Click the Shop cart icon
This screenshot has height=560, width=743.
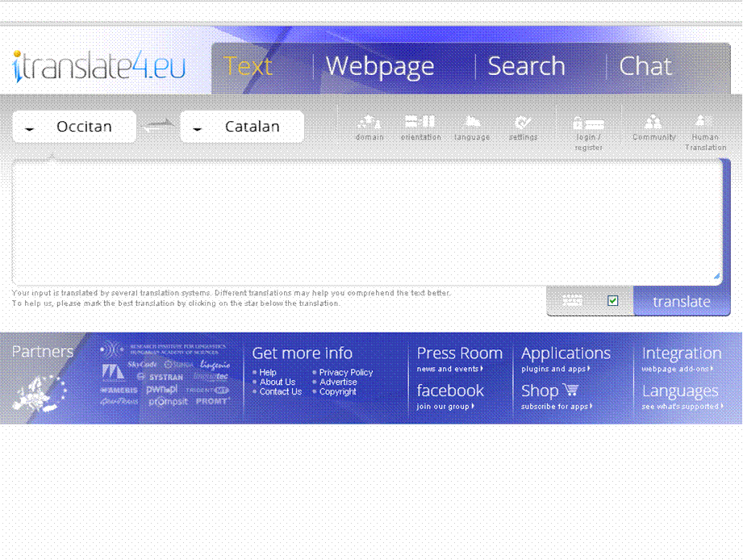[x=571, y=391]
